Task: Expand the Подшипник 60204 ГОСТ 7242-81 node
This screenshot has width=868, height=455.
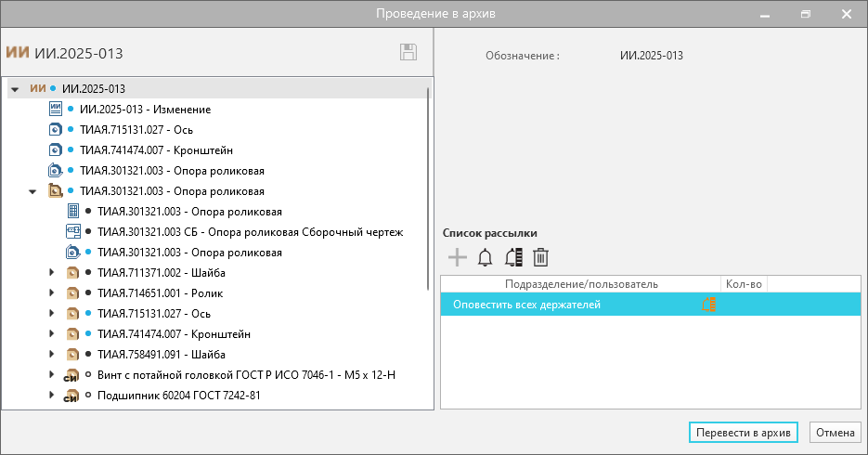Action: coord(50,396)
